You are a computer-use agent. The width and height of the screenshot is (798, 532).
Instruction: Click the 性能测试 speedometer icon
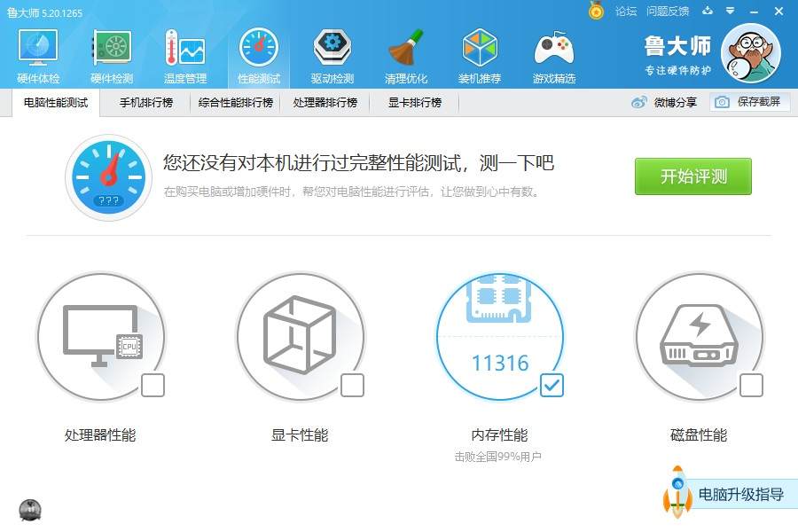point(258,49)
